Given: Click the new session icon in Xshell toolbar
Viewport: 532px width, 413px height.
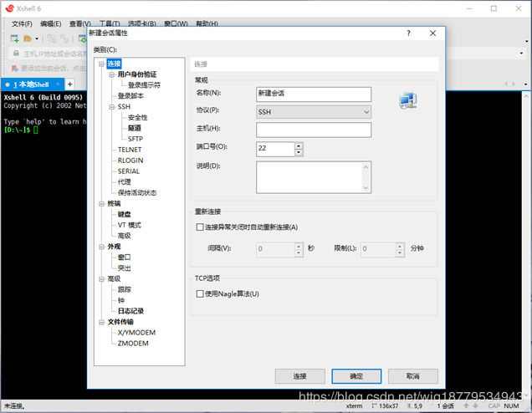Looking at the screenshot, I should [14, 38].
